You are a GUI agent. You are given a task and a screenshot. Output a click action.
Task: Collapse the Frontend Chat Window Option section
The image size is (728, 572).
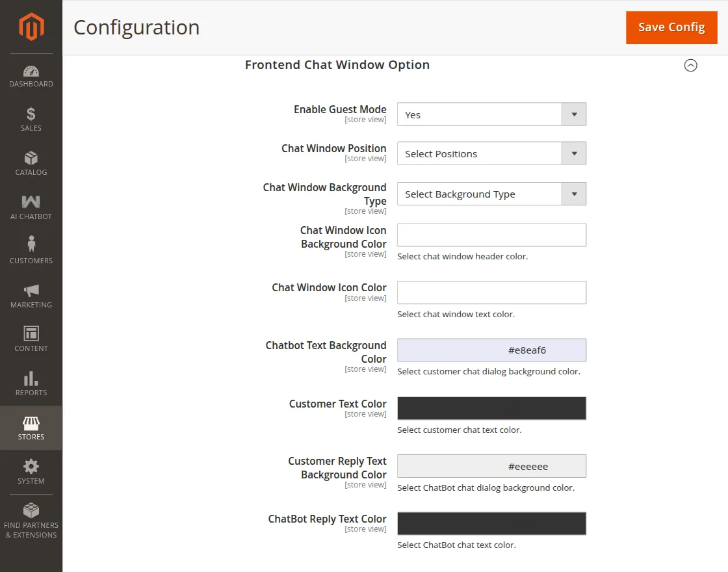click(690, 65)
